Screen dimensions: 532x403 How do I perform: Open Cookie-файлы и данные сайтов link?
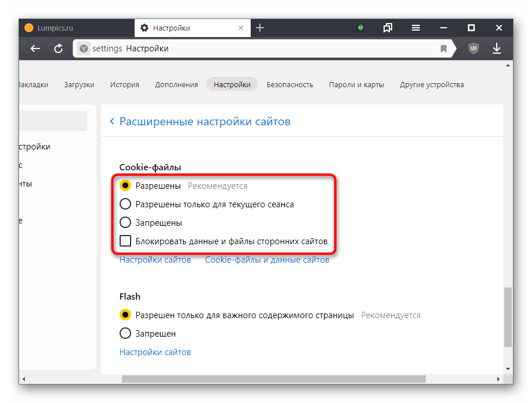(267, 260)
